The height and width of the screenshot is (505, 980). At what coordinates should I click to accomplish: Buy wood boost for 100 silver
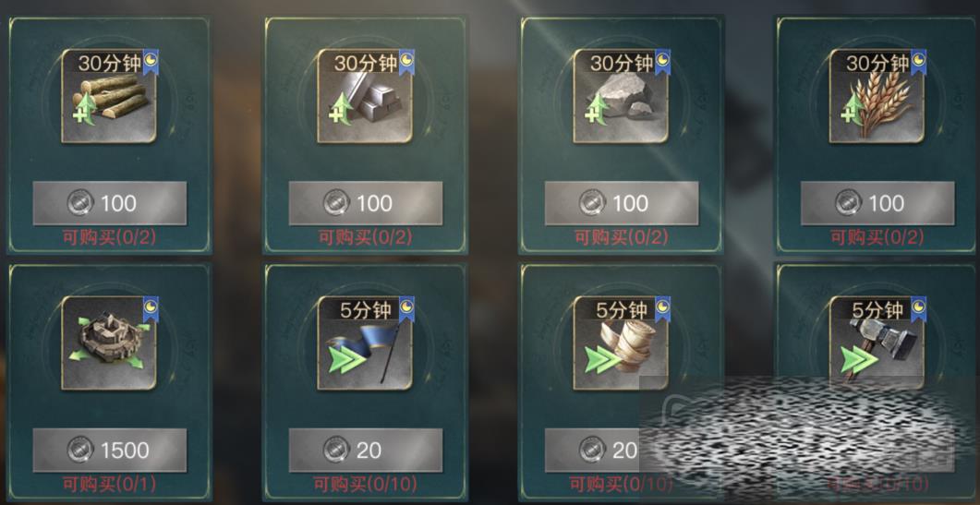109,203
